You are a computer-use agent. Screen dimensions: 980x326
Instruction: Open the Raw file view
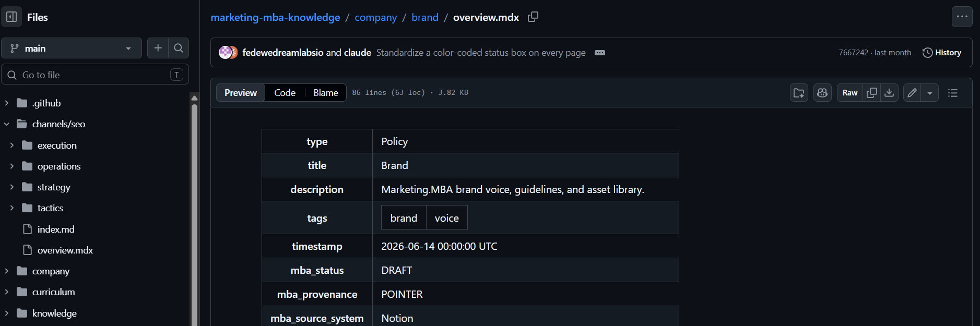[x=850, y=93]
